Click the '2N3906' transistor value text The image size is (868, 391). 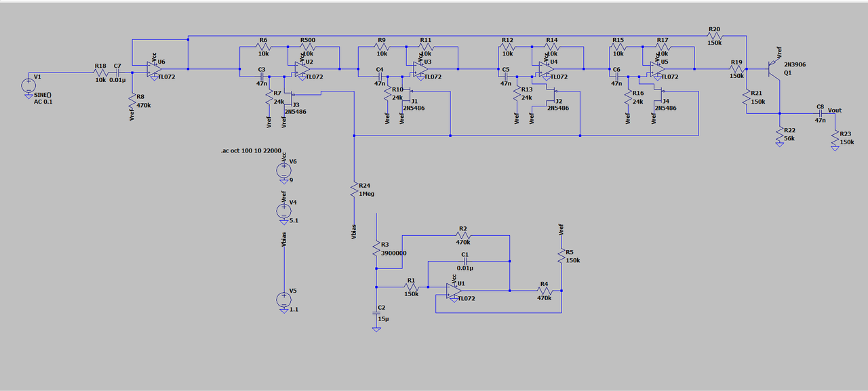pos(795,65)
